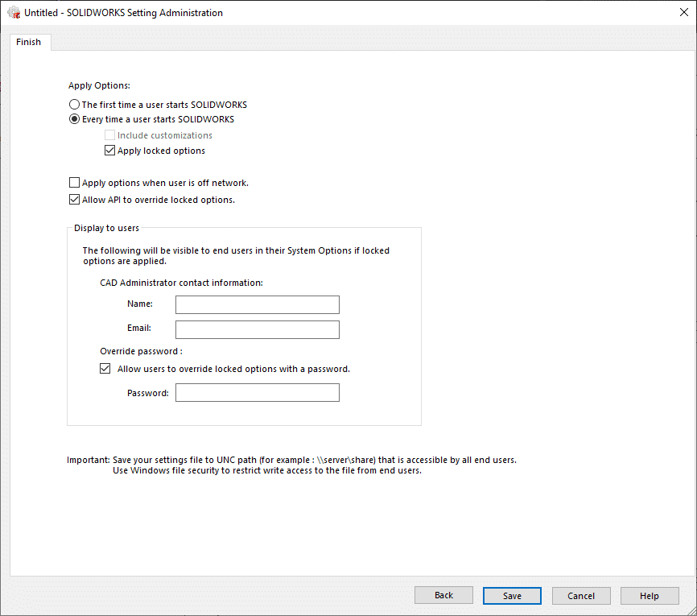Disable Allow API to override locked options
697x616 pixels.
tap(74, 200)
